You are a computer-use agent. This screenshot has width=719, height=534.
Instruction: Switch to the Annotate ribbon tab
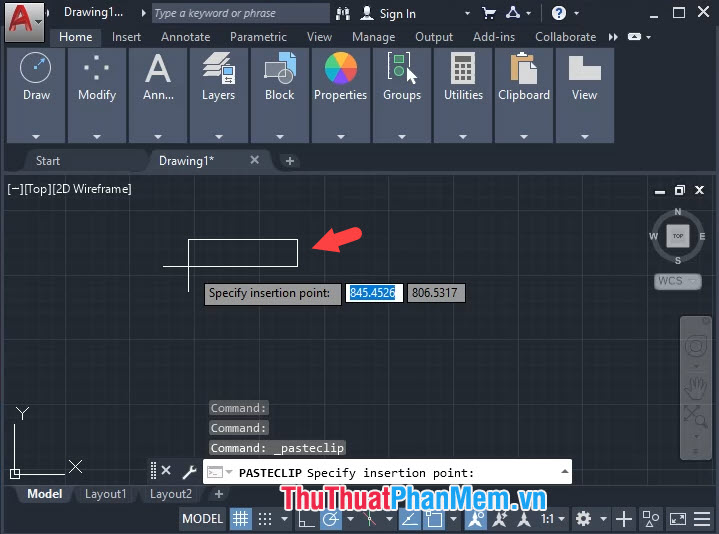[x=185, y=37]
